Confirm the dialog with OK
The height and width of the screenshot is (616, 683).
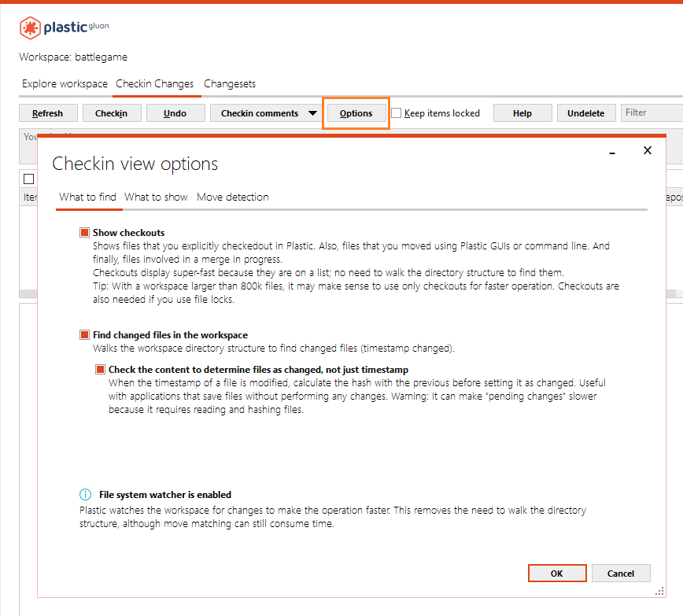click(557, 574)
